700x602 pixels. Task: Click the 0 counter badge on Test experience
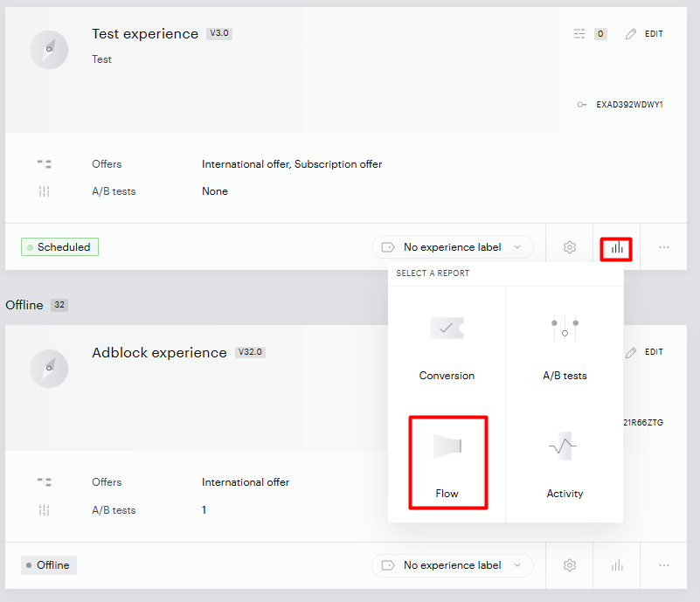(x=600, y=34)
